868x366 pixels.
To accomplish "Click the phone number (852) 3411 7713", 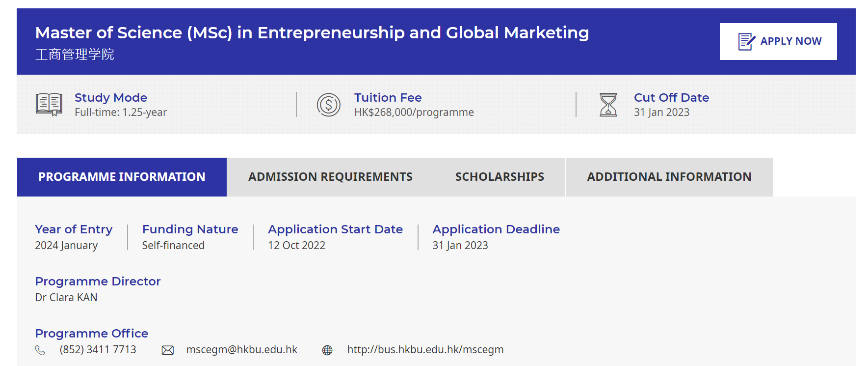I will [x=98, y=350].
